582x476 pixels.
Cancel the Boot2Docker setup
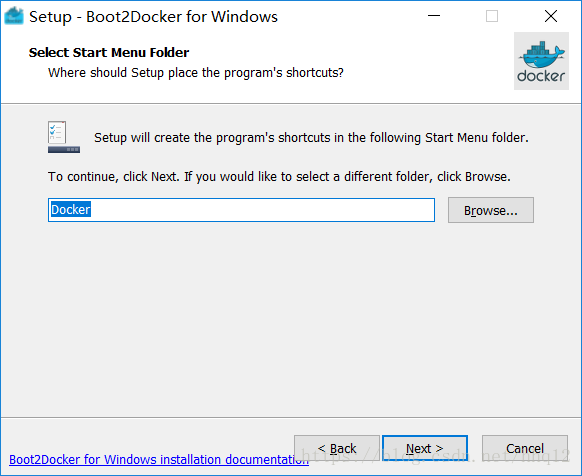coord(524,448)
